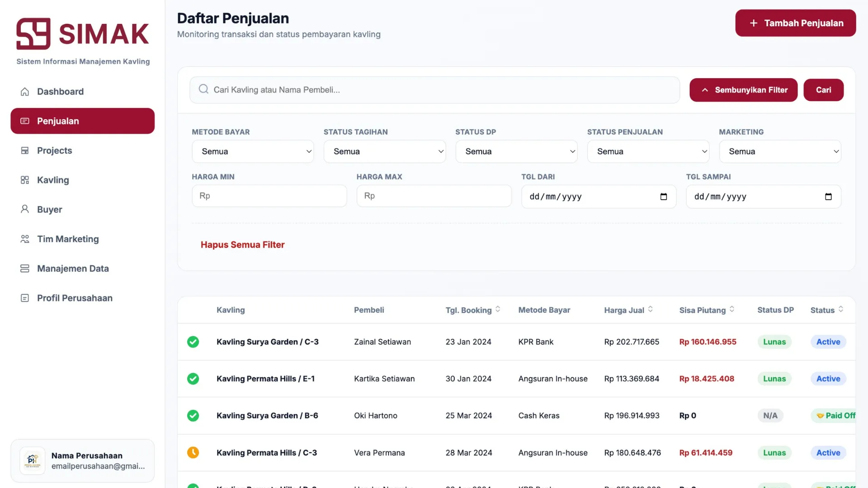The width and height of the screenshot is (868, 488).
Task: Click Hapus Semua Filter link
Action: point(242,244)
